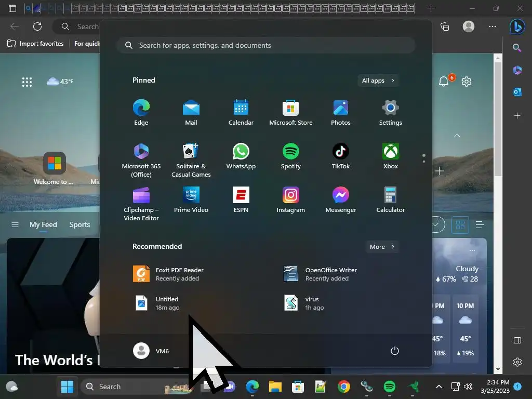Open Edge page settings gear
Viewport: 532px width, 399px height.
coord(467,82)
